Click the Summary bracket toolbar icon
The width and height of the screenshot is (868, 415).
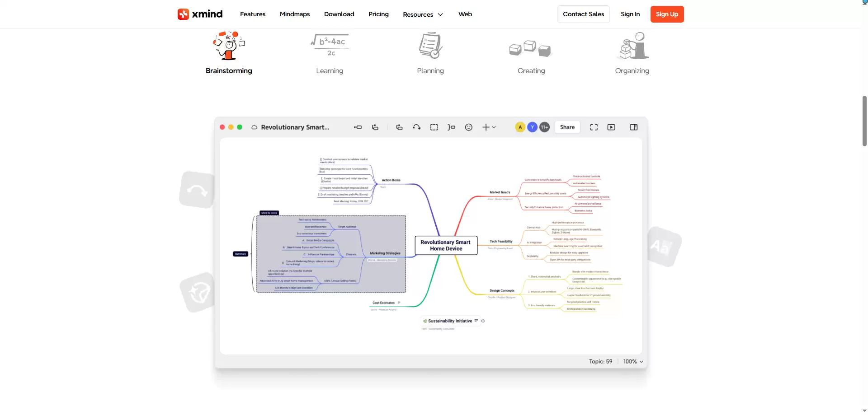pyautogui.click(x=451, y=127)
